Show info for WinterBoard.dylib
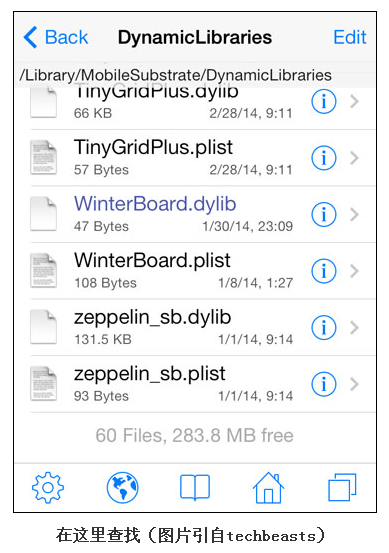This screenshot has height=553, width=389. [x=324, y=214]
